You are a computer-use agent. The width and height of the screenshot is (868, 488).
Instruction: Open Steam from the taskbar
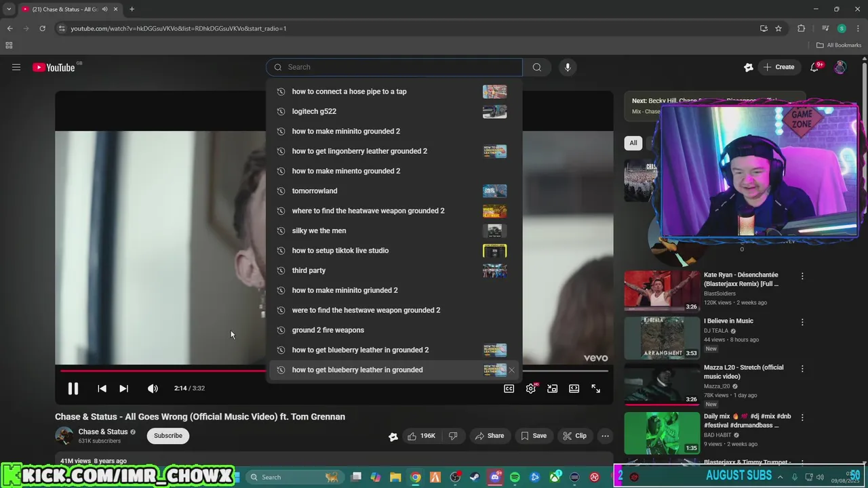(475, 477)
